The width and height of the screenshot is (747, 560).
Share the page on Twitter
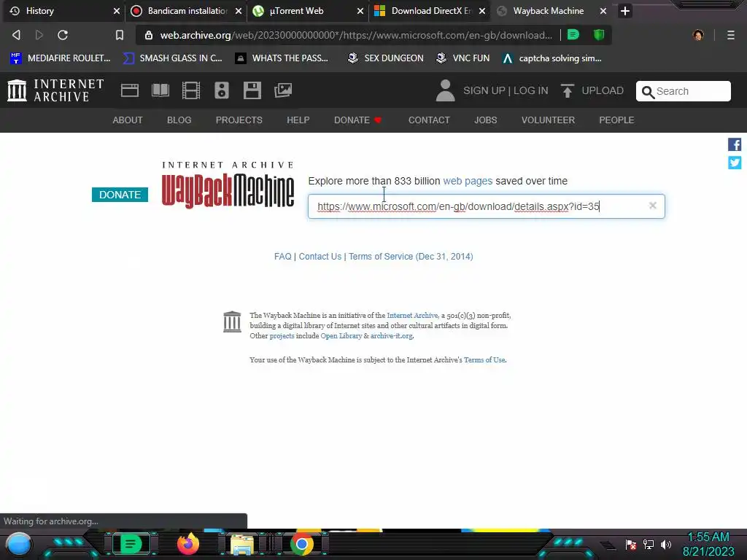point(734,163)
